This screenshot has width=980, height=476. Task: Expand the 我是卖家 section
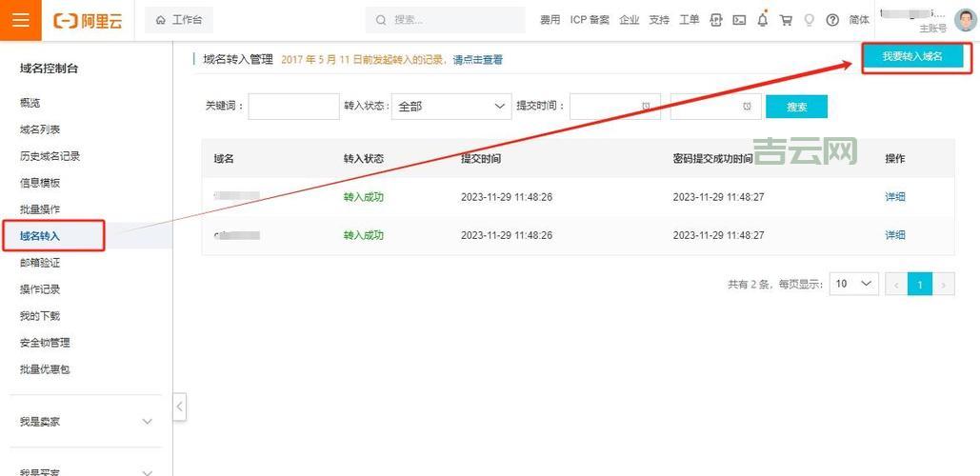[86, 422]
